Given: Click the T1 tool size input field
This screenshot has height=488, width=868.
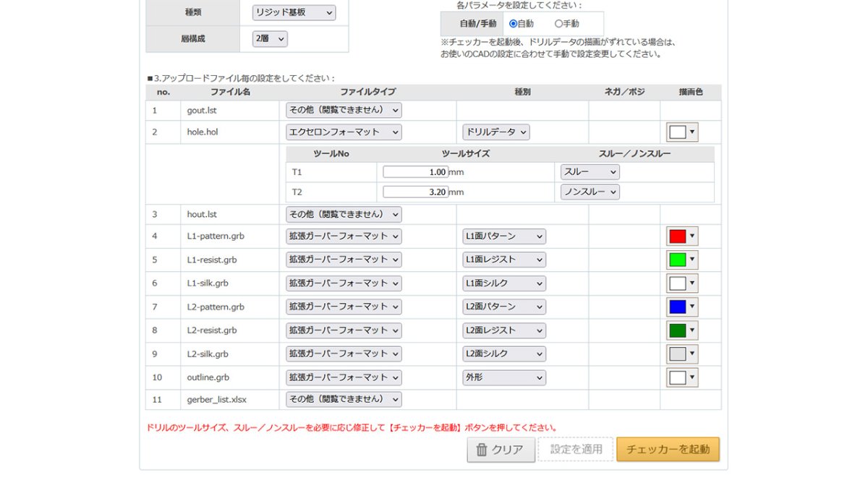Looking at the screenshot, I should tap(415, 171).
